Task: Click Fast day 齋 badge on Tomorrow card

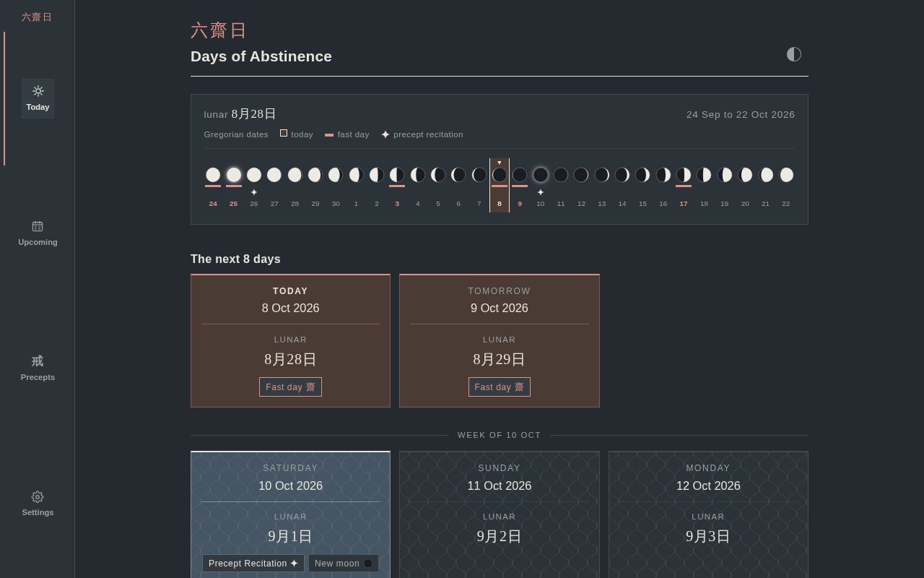Action: coord(500,387)
